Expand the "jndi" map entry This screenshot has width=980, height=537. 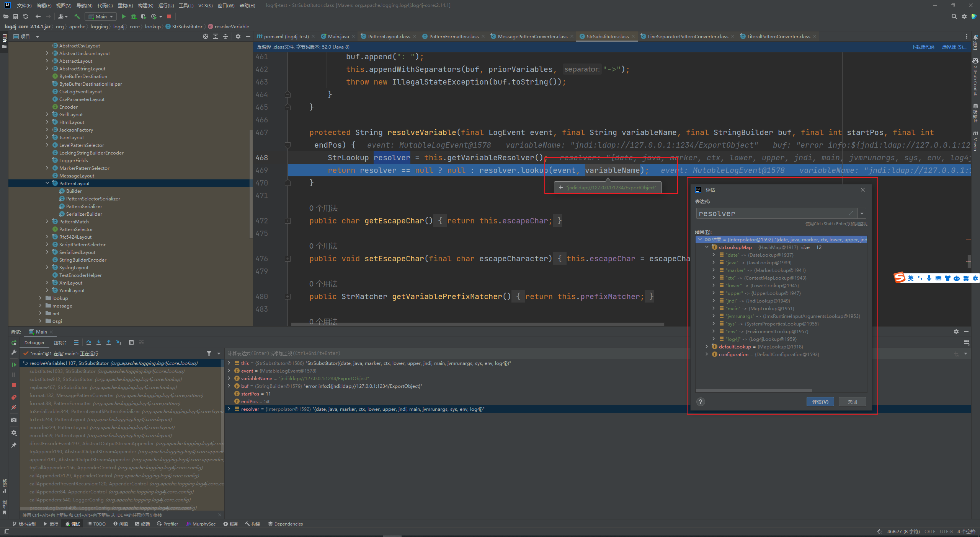[x=714, y=301]
